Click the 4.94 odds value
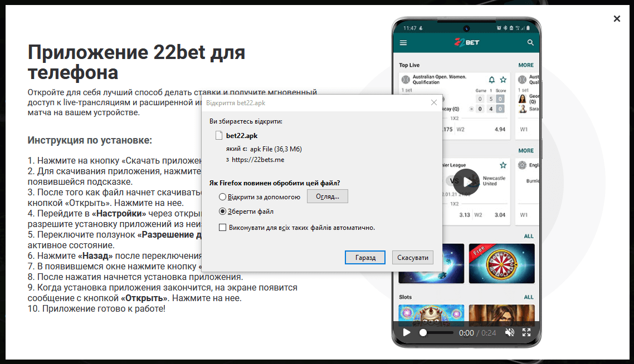Image resolution: width=634 pixels, height=364 pixels. pos(500,129)
